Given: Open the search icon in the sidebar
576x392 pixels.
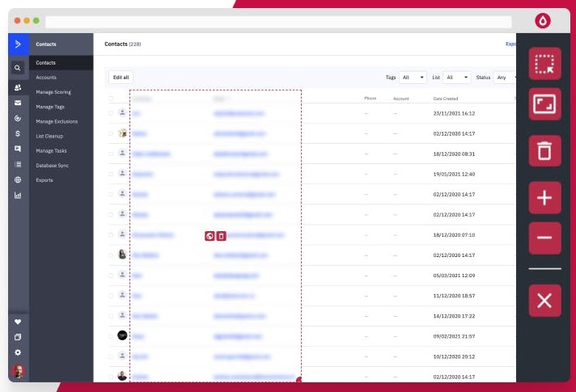Looking at the screenshot, I should pyautogui.click(x=17, y=68).
